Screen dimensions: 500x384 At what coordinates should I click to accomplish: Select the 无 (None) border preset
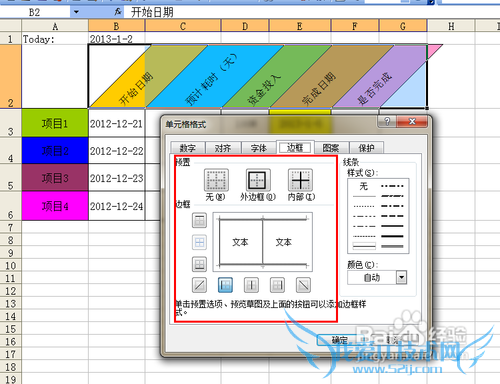tap(216, 180)
